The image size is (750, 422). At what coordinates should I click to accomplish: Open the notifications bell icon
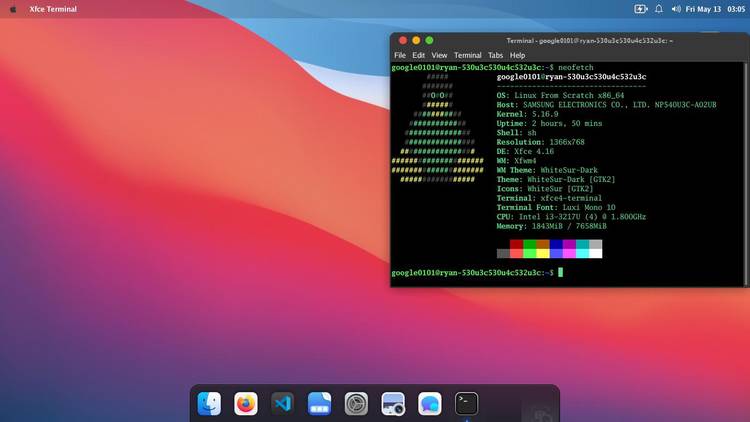click(x=659, y=9)
